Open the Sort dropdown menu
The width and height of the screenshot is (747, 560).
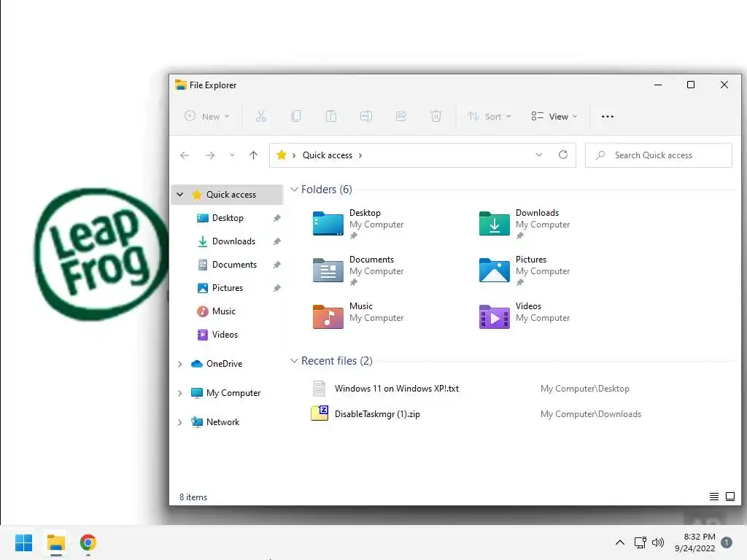[x=489, y=116]
